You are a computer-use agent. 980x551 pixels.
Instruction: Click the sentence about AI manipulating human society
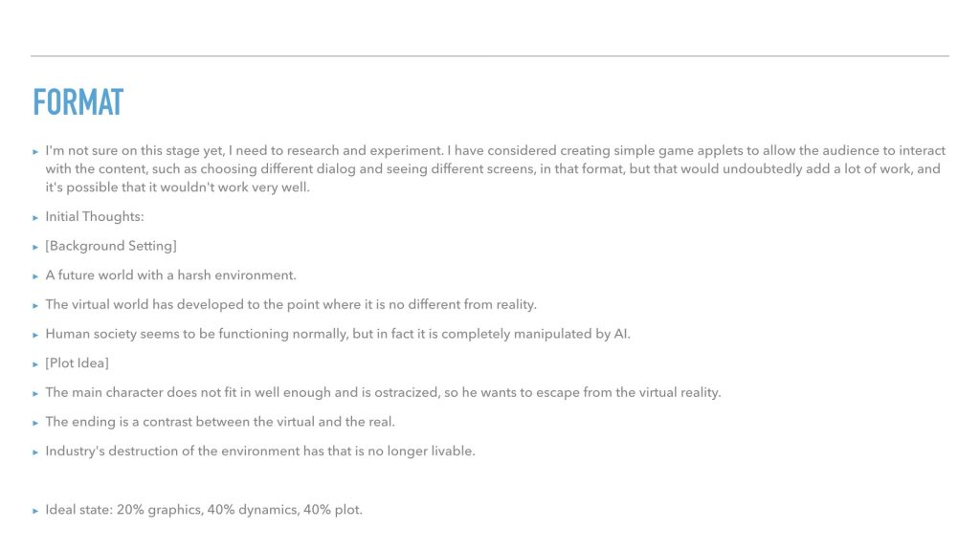click(x=338, y=334)
